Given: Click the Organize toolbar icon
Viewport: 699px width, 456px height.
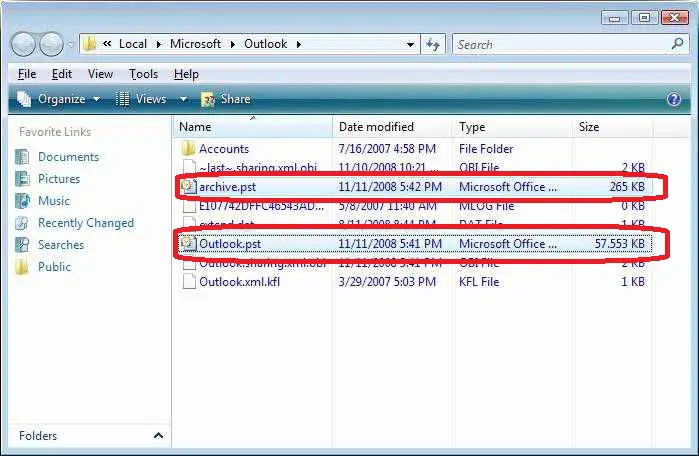Looking at the screenshot, I should (24, 99).
